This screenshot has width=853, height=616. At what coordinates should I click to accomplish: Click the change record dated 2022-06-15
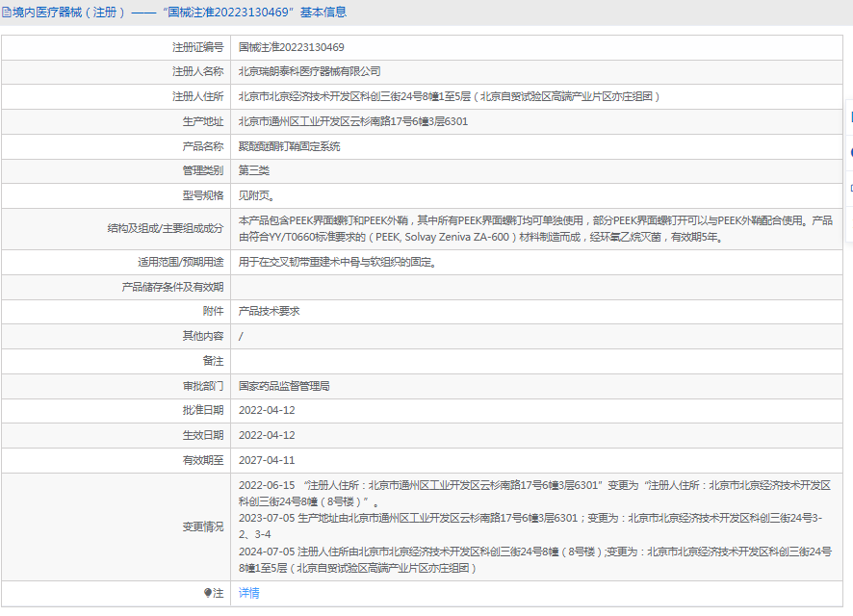pyautogui.click(x=534, y=494)
